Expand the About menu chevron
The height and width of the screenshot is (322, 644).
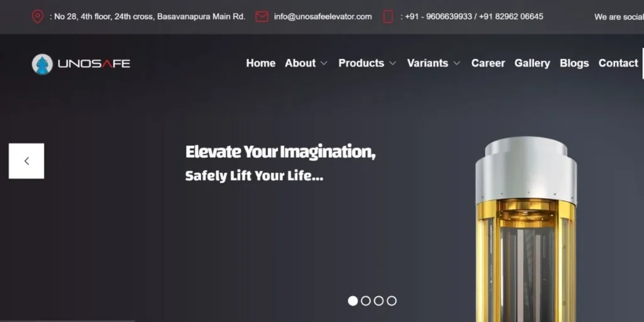324,64
